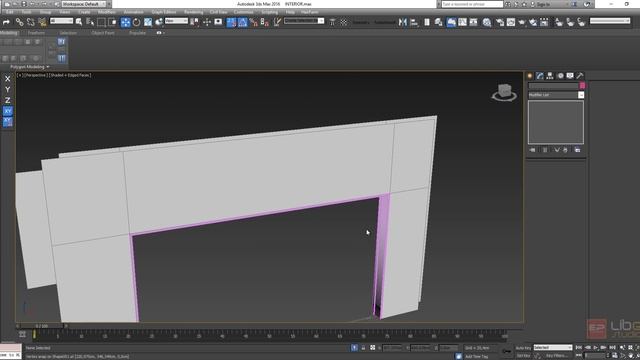This screenshot has height=360, width=640.
Task: Select the Unlink Selection tool
Action: click(31, 22)
